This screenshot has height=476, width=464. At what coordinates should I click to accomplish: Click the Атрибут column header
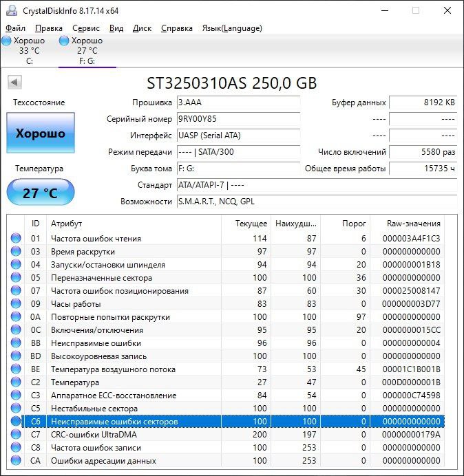coord(134,224)
